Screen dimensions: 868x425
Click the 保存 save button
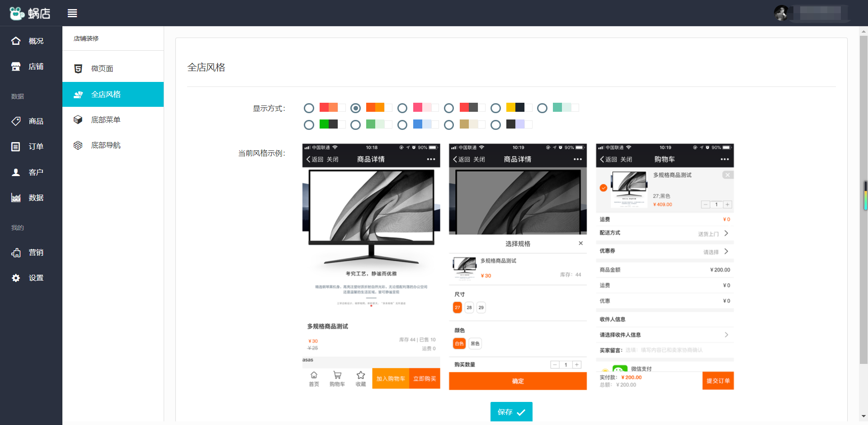point(511,411)
